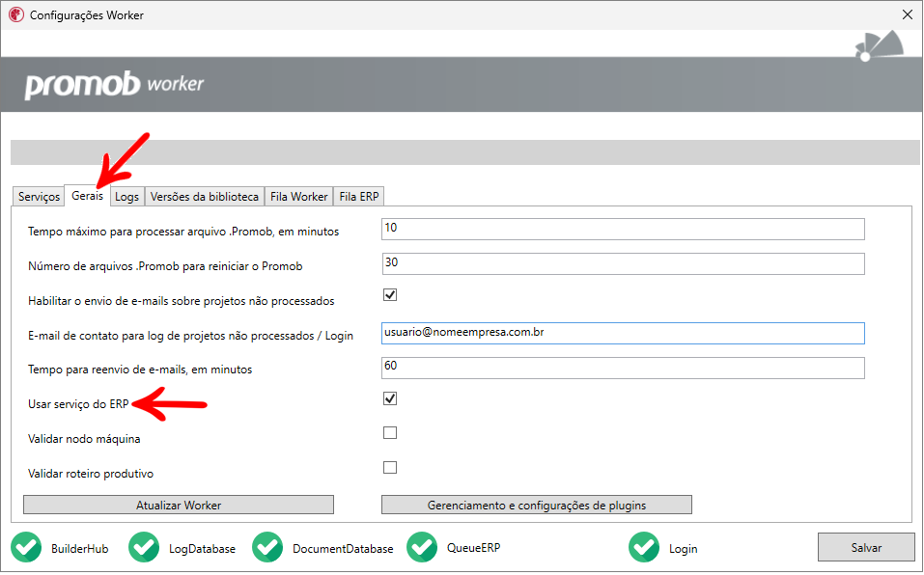Click the label 'Tempo máximo para processar arquivo .Promob, em minutos'
Image resolution: width=924 pixels, height=575 pixels.
(x=183, y=232)
